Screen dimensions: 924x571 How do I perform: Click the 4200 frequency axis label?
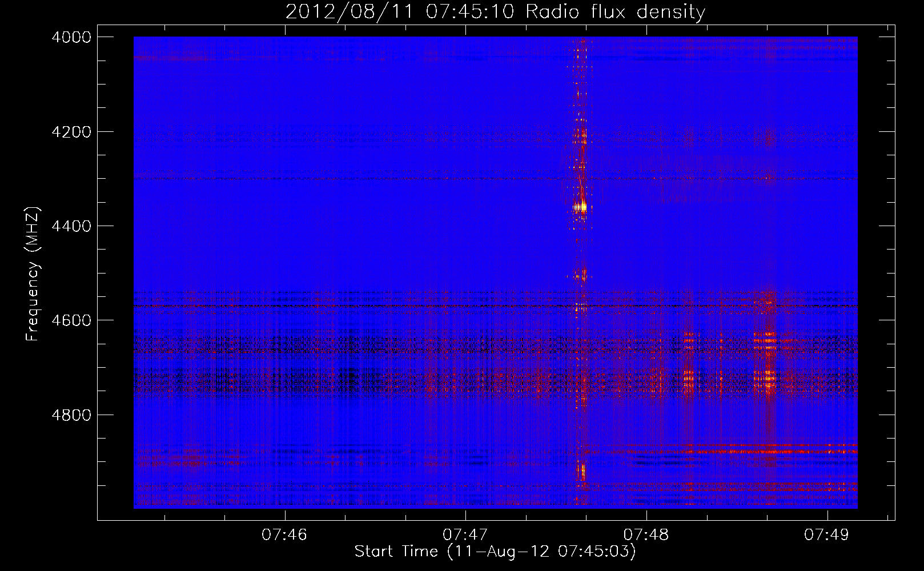coord(71,132)
